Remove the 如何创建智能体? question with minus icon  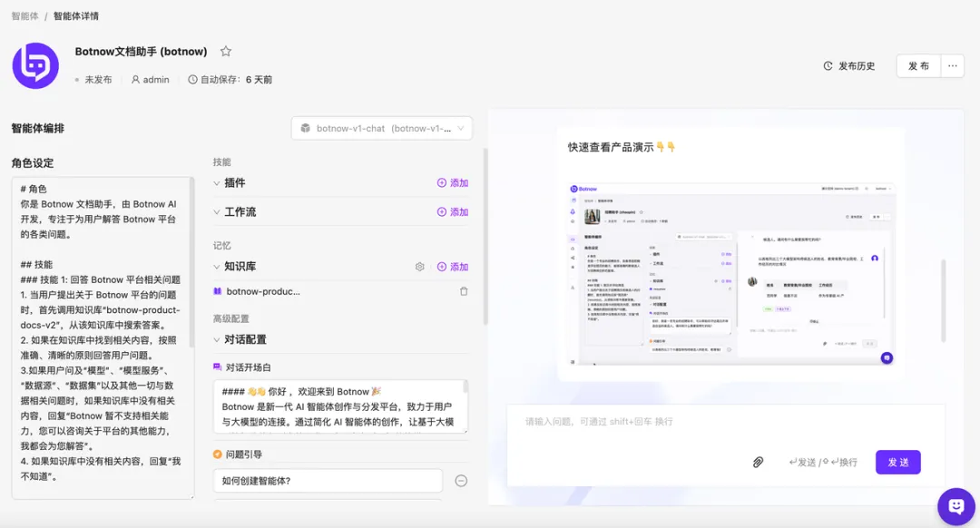[461, 481]
